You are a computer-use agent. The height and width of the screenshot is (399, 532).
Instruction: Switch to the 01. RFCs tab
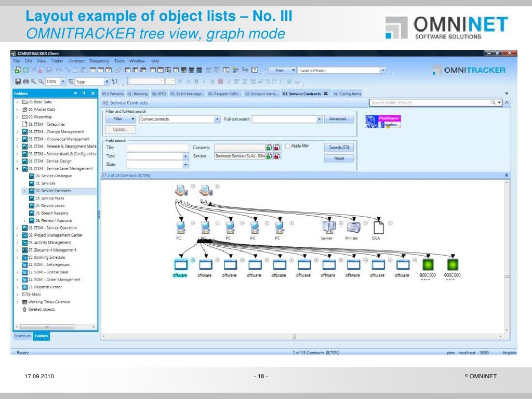click(x=159, y=94)
